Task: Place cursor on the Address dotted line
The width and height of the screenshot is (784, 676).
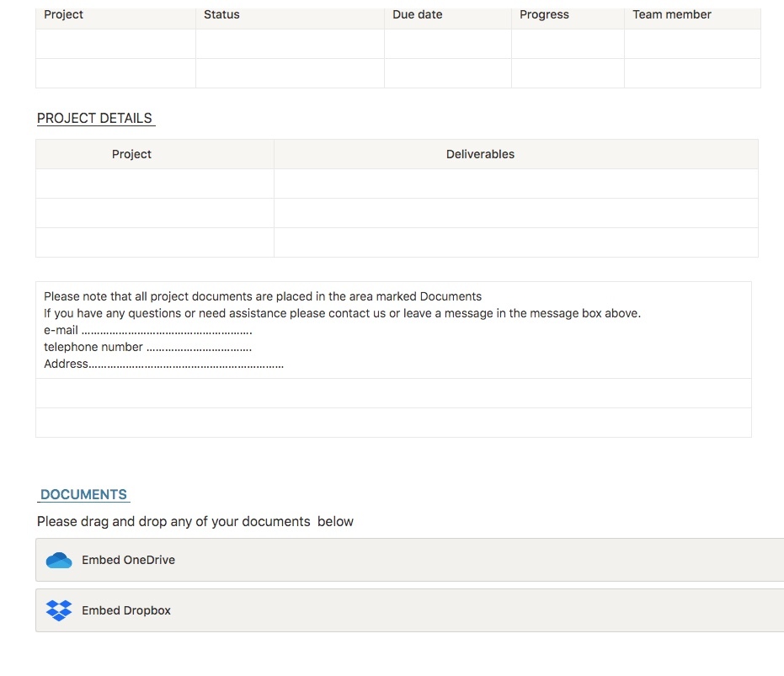Action: click(186, 364)
